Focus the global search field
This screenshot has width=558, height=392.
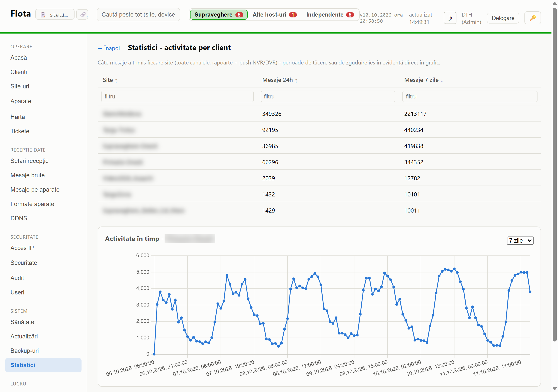[x=138, y=15]
